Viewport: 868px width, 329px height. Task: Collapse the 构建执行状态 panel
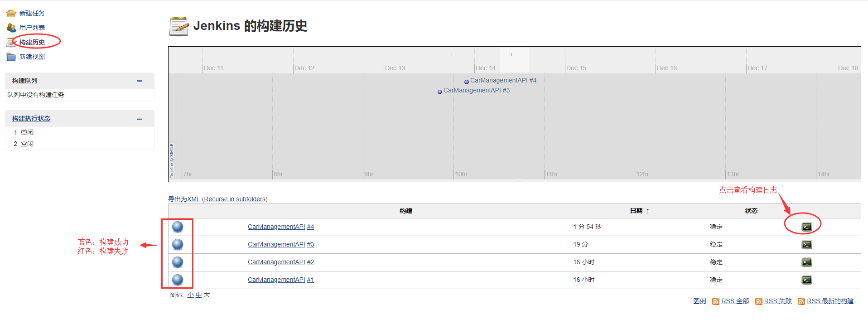(140, 119)
